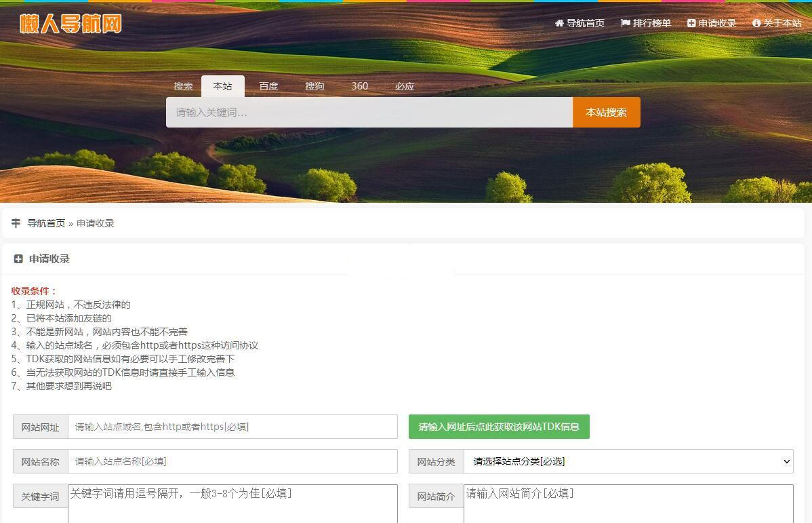Open 导航首页 in the top navigation

point(580,23)
